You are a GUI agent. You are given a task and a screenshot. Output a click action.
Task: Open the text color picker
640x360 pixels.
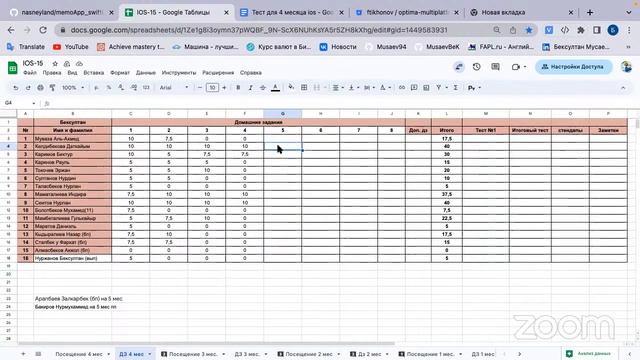(x=276, y=88)
